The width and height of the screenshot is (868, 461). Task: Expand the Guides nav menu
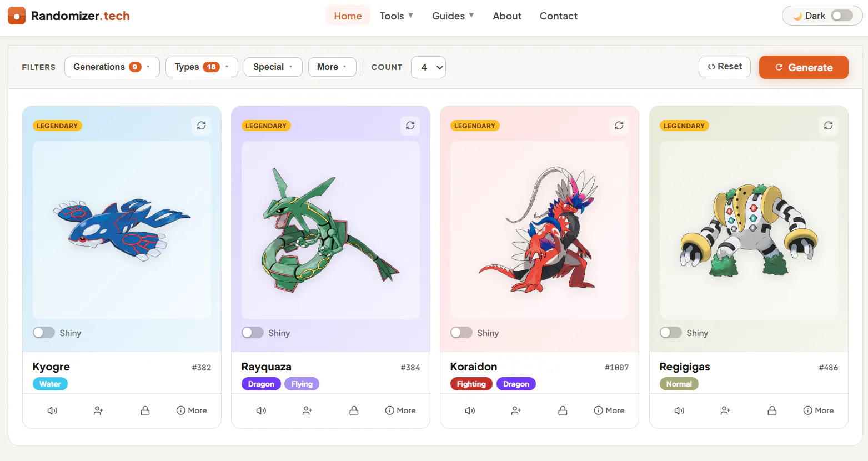(453, 16)
